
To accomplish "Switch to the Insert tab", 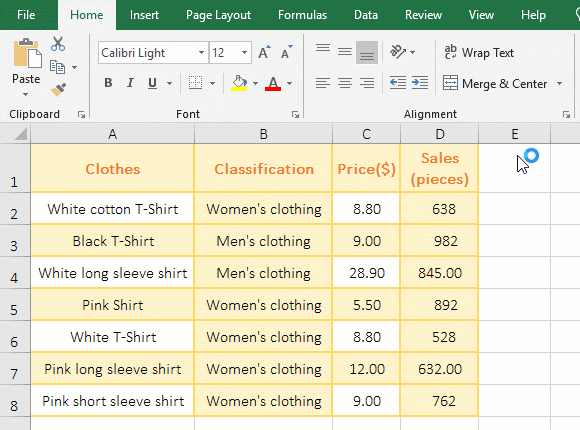I will [x=144, y=15].
